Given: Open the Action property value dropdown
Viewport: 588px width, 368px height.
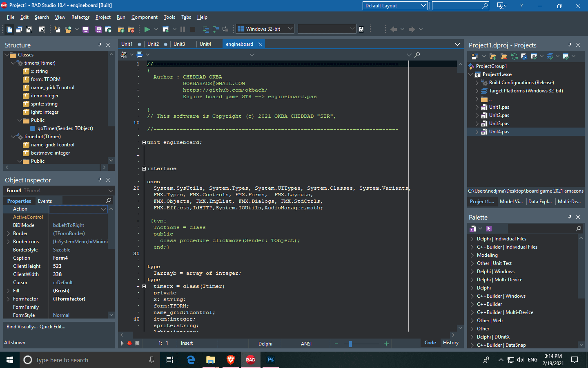Looking at the screenshot, I should pyautogui.click(x=103, y=209).
